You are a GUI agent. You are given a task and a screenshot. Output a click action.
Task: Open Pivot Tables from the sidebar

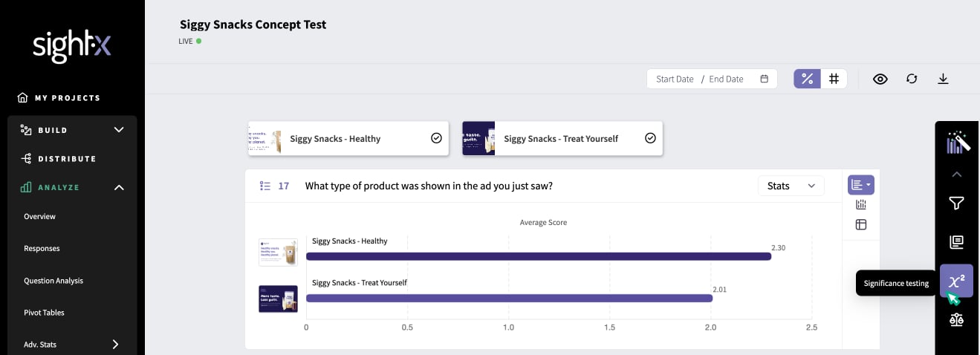[x=44, y=313]
